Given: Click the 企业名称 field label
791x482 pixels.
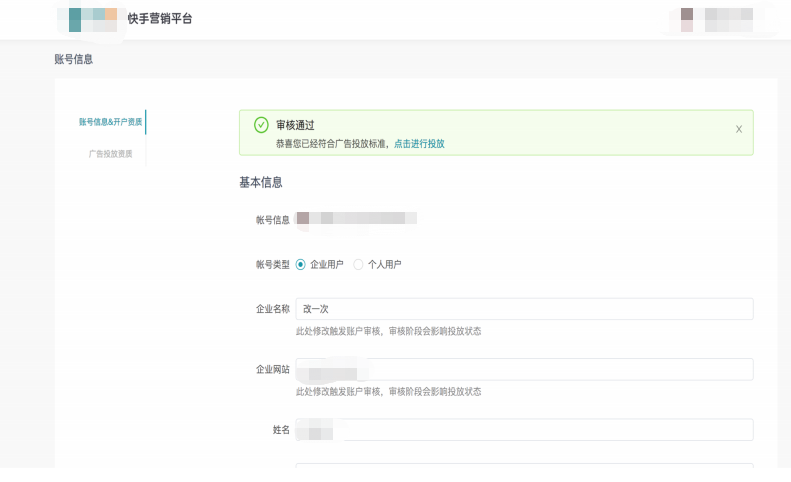Looking at the screenshot, I should (x=272, y=309).
